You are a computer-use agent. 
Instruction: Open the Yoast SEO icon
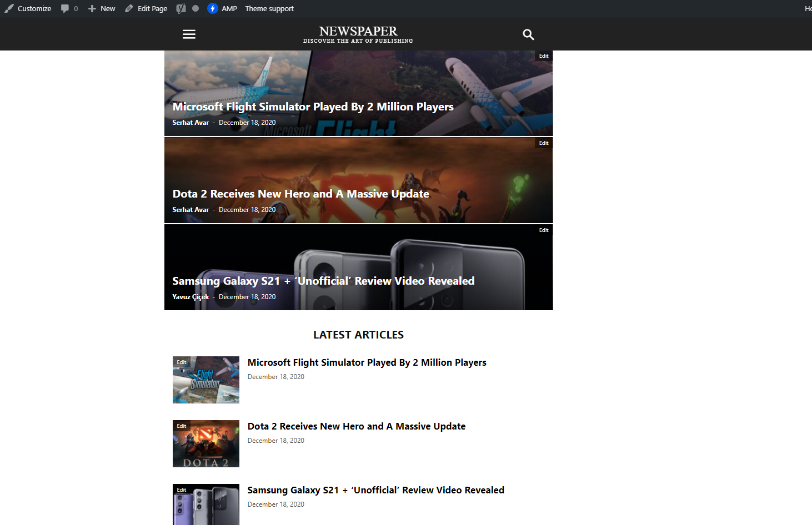tap(181, 8)
